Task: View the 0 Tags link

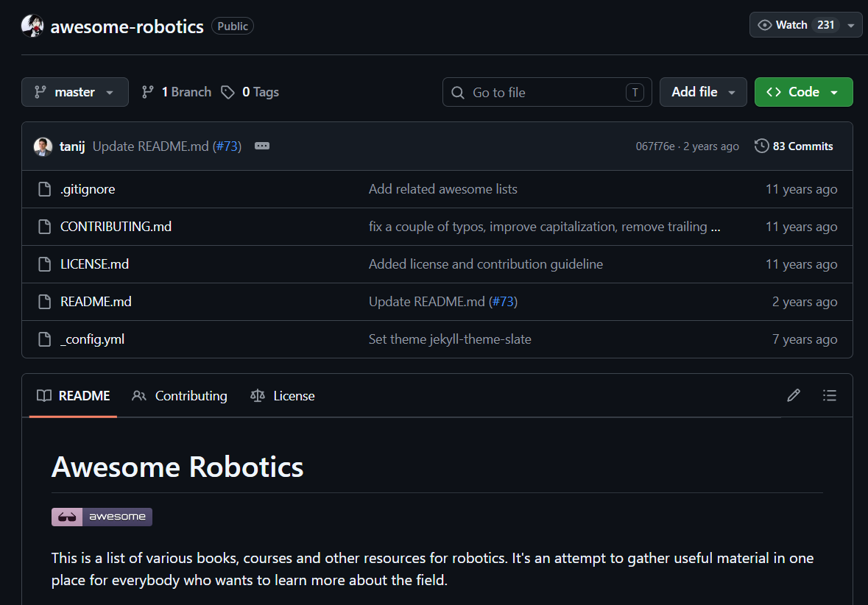Action: pos(250,92)
